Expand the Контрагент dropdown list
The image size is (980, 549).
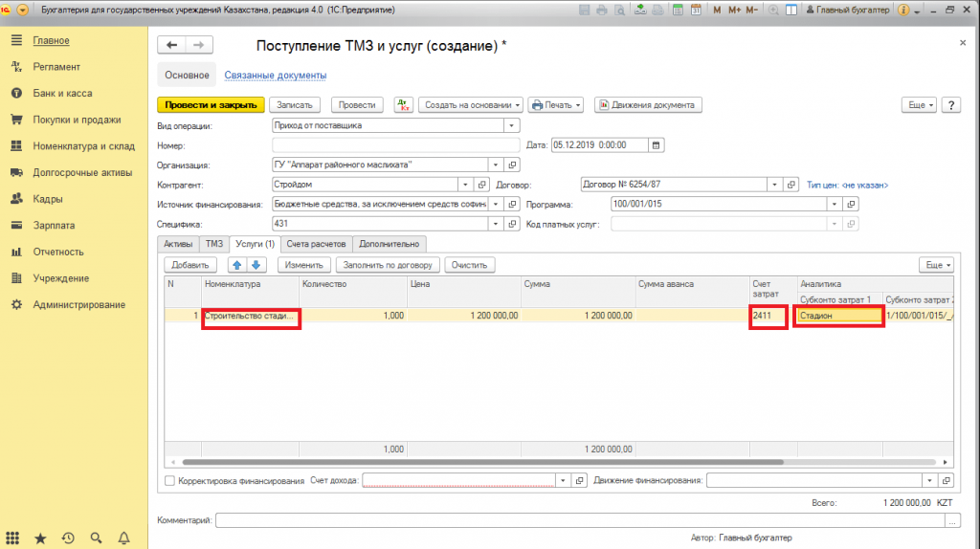465,185
